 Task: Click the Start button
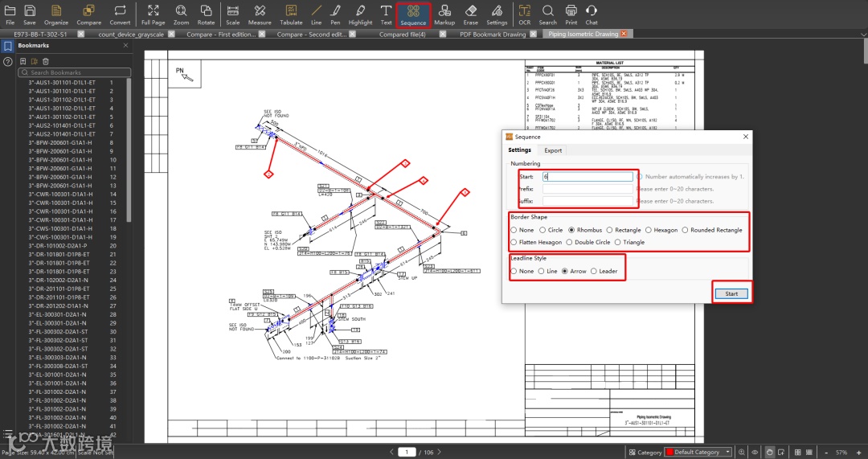point(731,294)
